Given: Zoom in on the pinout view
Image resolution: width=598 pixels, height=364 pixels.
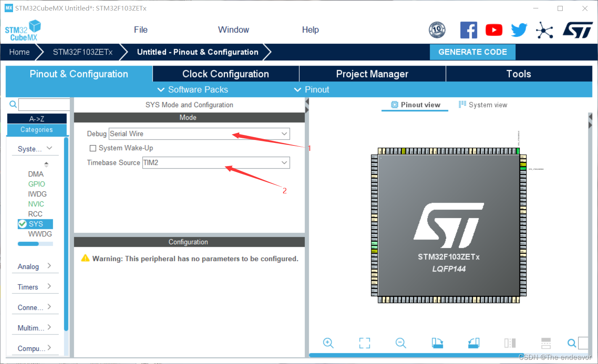Looking at the screenshot, I should point(328,343).
